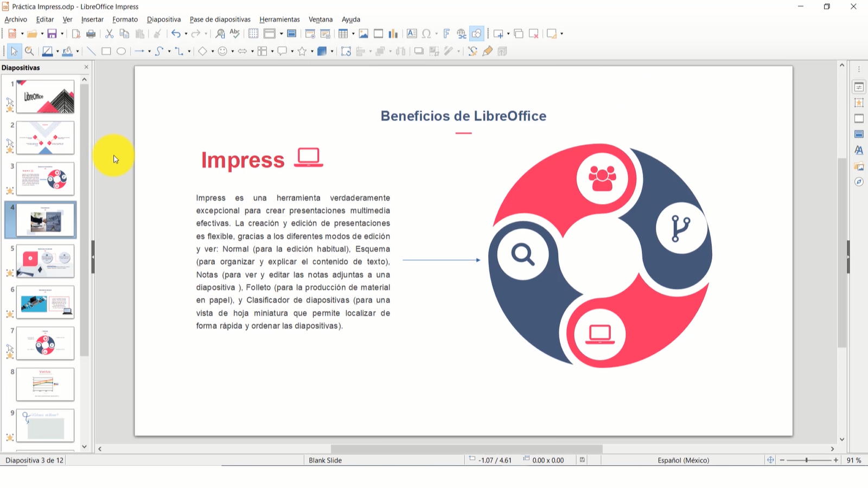Open Find and Replace icon
Viewport: 868px width, 488px height.
[220, 34]
